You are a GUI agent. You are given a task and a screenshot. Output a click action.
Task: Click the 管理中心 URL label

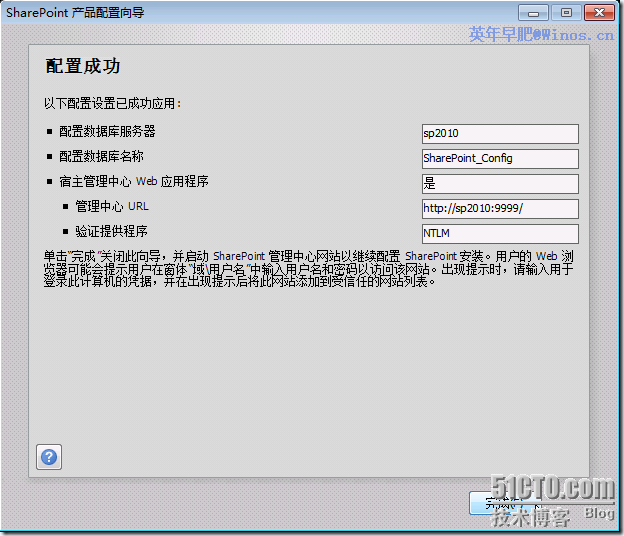[x=112, y=207]
